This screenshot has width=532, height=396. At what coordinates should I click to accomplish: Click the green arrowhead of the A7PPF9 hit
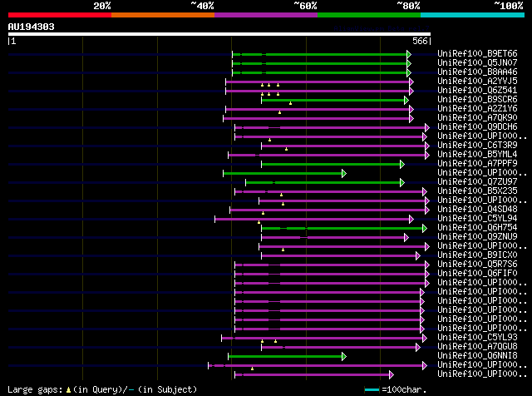coord(402,165)
